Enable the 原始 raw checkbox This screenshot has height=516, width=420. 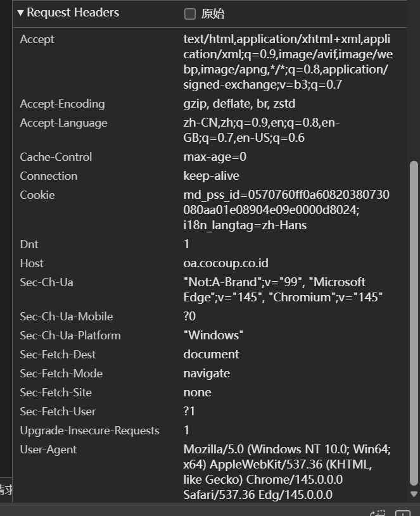(190, 14)
